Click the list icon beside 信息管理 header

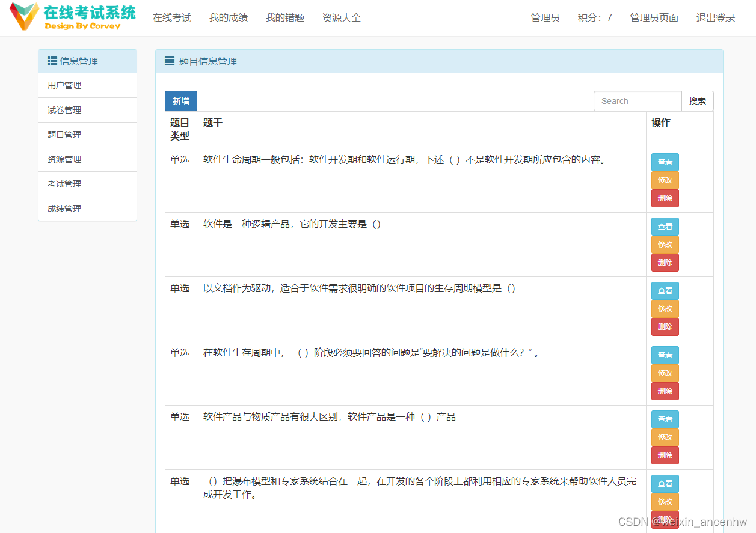coord(51,61)
